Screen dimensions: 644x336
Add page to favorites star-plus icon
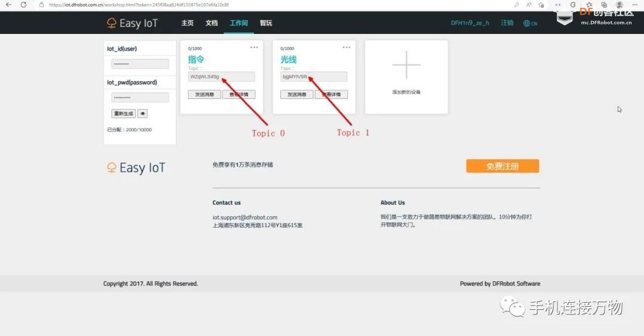click(x=541, y=5)
